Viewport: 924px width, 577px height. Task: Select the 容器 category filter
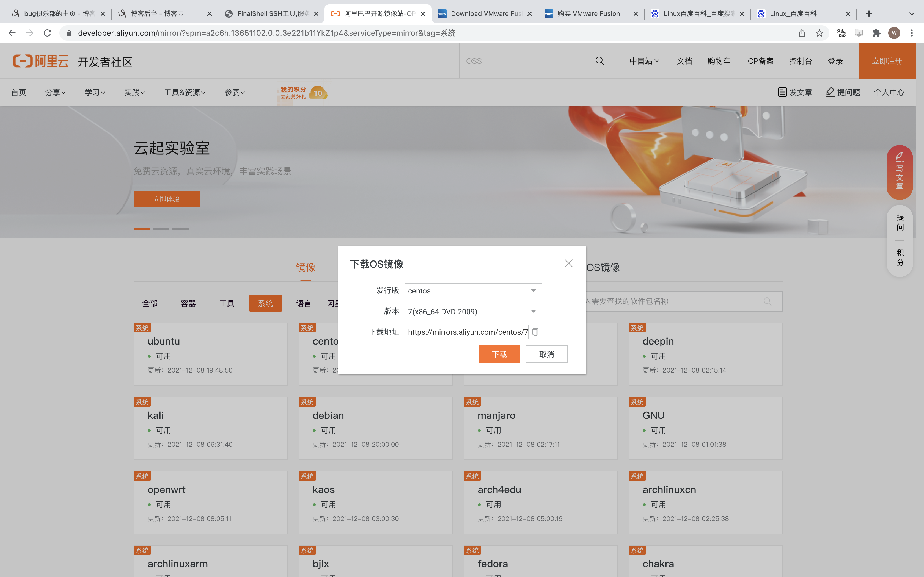click(188, 303)
